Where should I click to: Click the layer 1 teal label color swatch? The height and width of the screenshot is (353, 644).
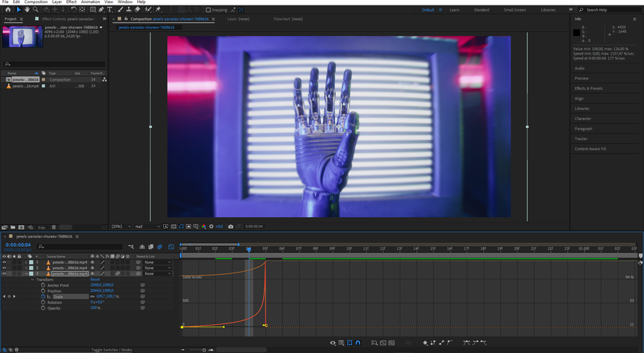tap(31, 262)
